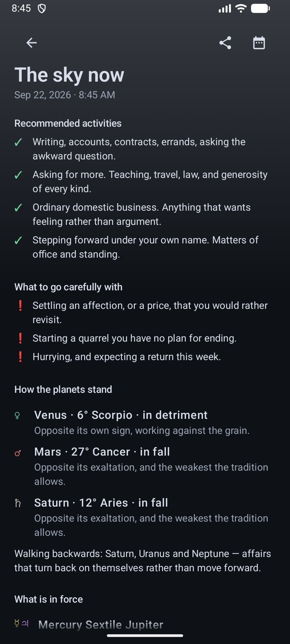
Task: Tap the Mercury Jupiter aspect glyphs
Action: click(x=21, y=624)
